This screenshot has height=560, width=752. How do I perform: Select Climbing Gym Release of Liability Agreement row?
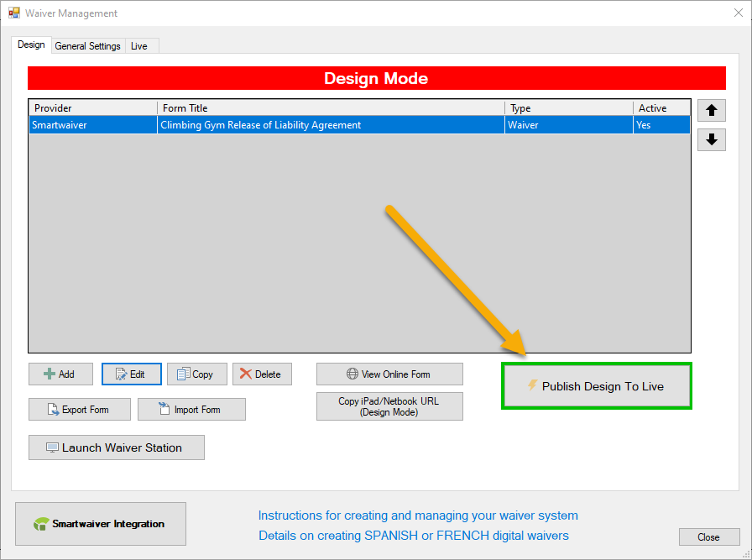pyautogui.click(x=360, y=125)
